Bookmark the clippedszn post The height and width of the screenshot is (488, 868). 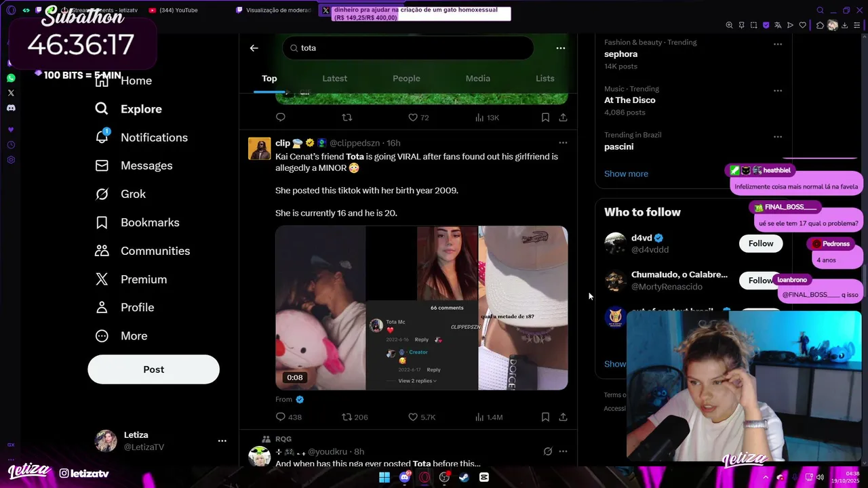545,417
